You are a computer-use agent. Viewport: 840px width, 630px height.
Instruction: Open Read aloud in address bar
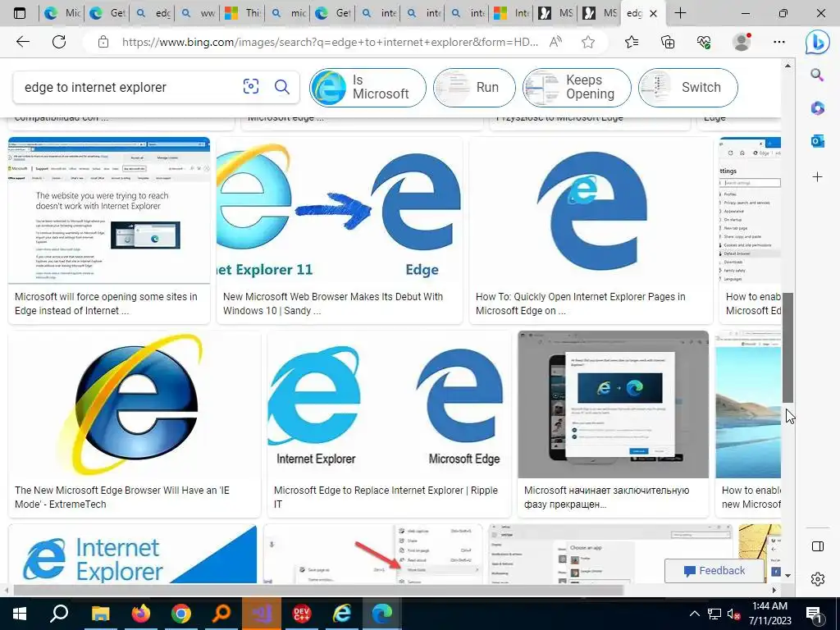pos(555,42)
